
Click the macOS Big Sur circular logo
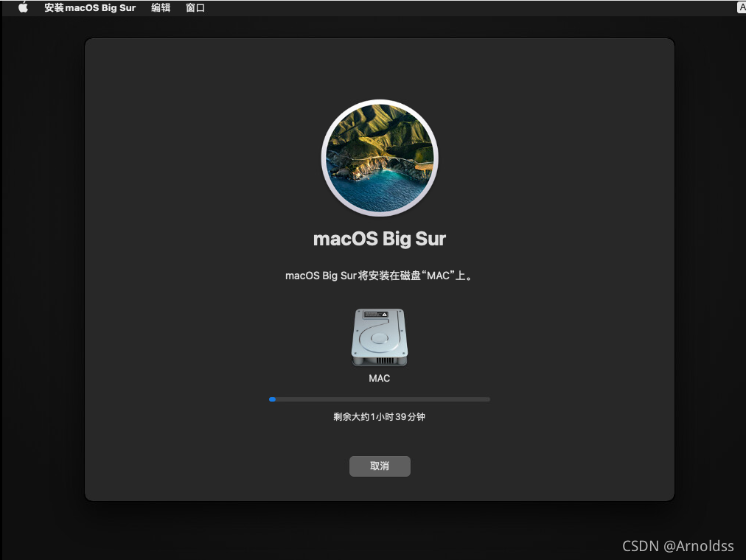380,158
